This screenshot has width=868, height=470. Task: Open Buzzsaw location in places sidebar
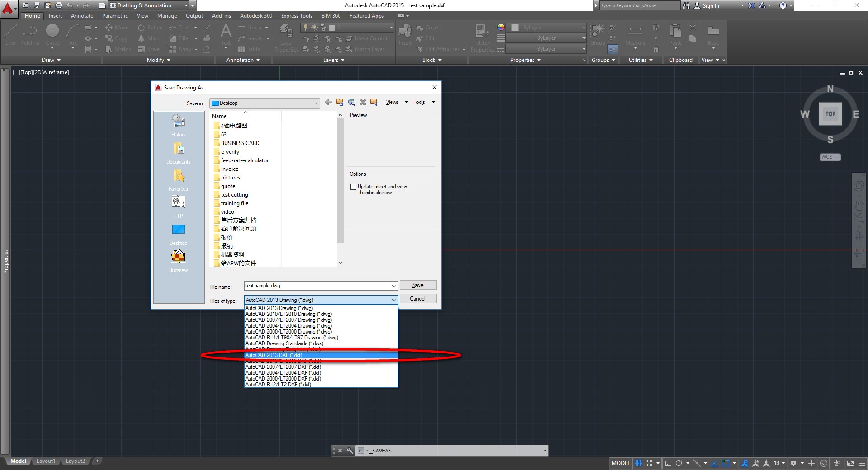(x=179, y=262)
